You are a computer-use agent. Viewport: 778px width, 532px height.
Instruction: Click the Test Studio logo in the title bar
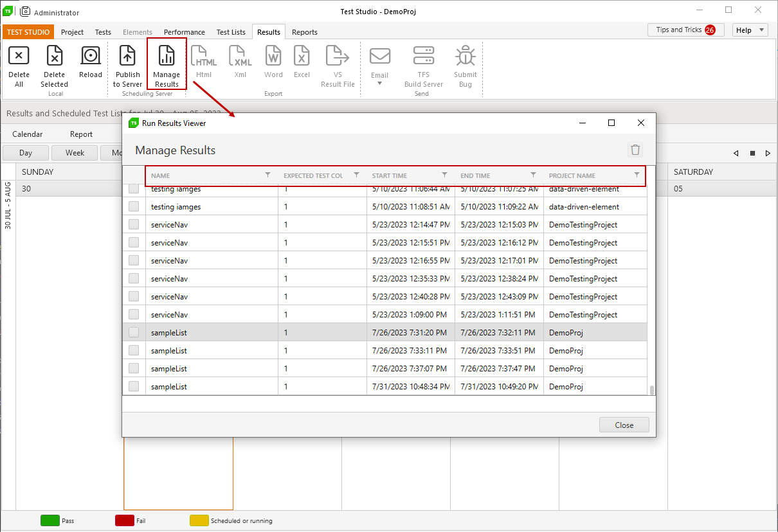(8, 11)
